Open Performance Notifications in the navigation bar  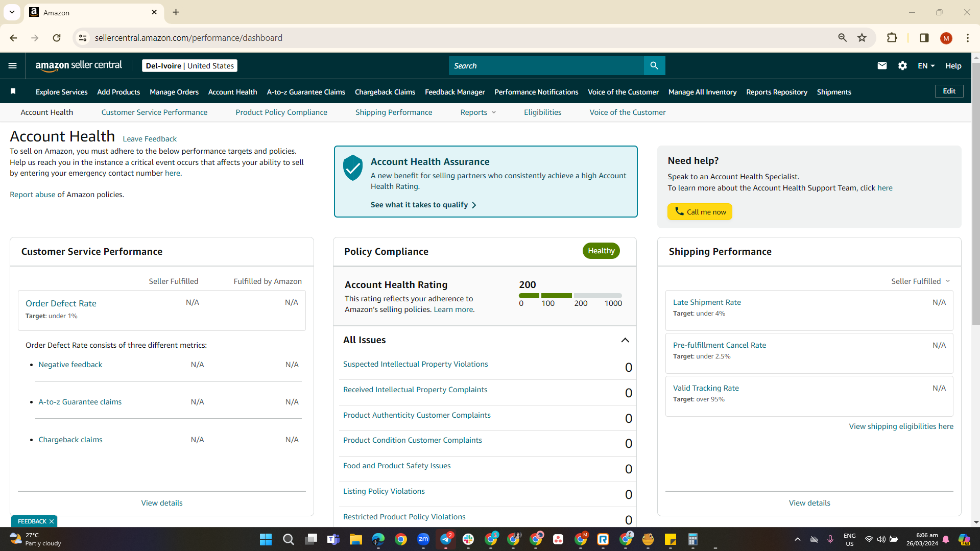(x=536, y=92)
